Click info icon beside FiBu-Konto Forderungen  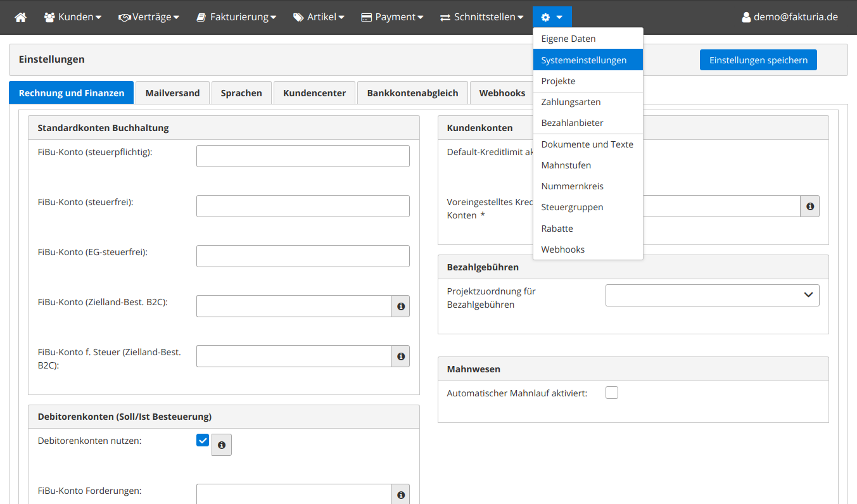coord(400,495)
